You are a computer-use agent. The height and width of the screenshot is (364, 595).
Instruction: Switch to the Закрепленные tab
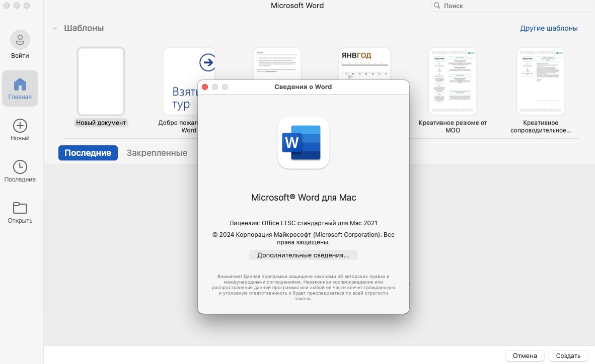[x=157, y=153]
